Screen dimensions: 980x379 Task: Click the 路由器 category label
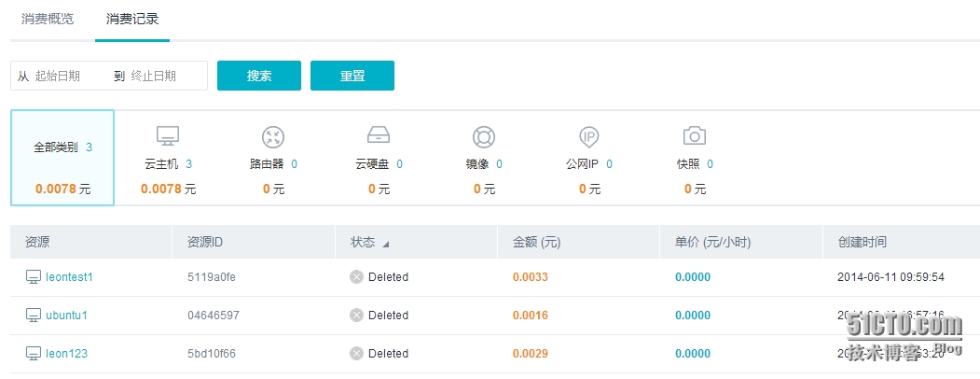click(267, 164)
